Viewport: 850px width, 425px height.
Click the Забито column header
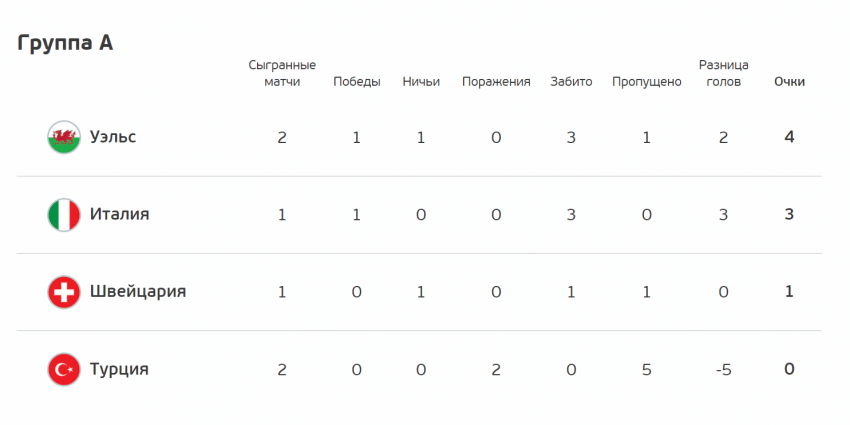point(571,82)
